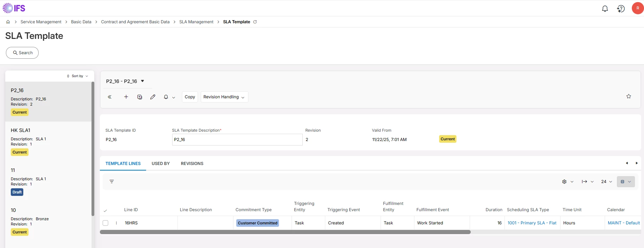Click the Duration column header
Screen dimensions: 644x248
[x=494, y=210]
